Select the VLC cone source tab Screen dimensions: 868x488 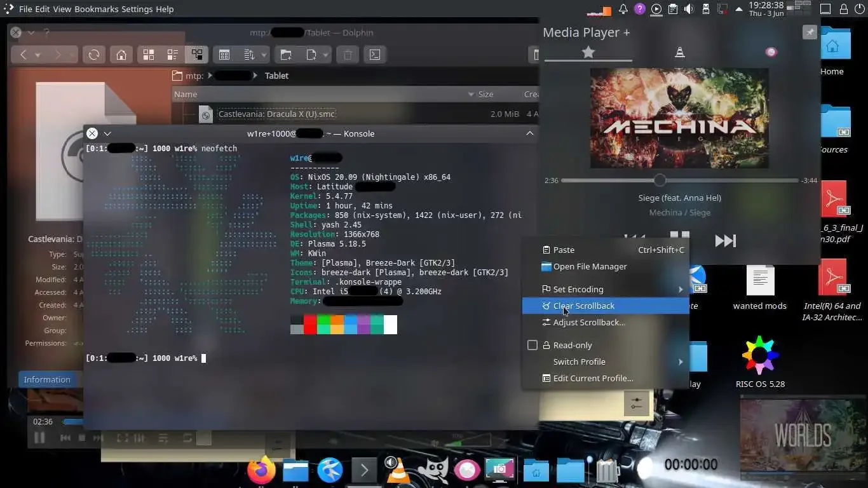(679, 52)
